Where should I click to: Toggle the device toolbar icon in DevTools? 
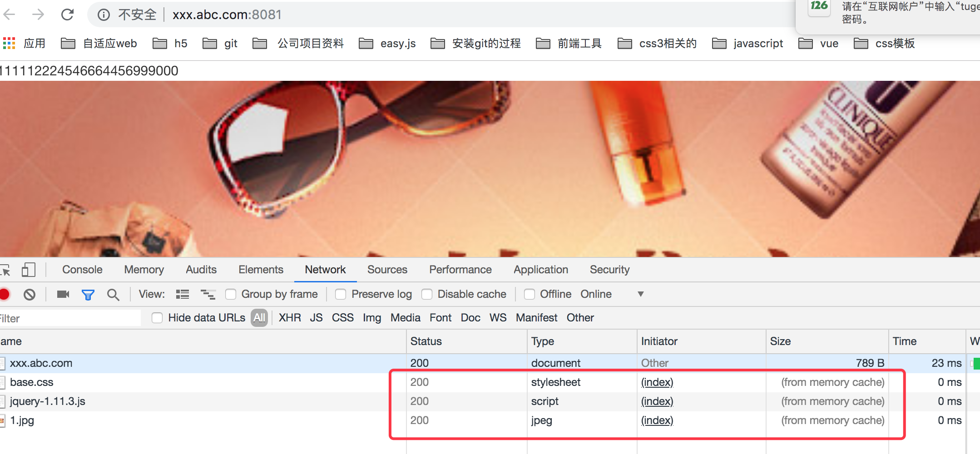coord(29,270)
